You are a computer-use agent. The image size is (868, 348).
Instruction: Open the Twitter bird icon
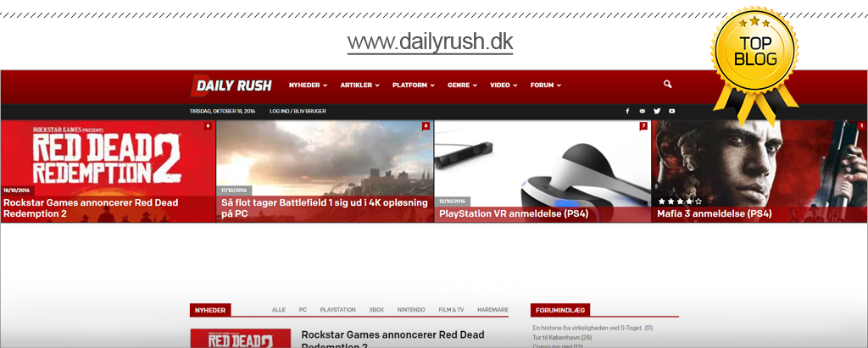[657, 111]
